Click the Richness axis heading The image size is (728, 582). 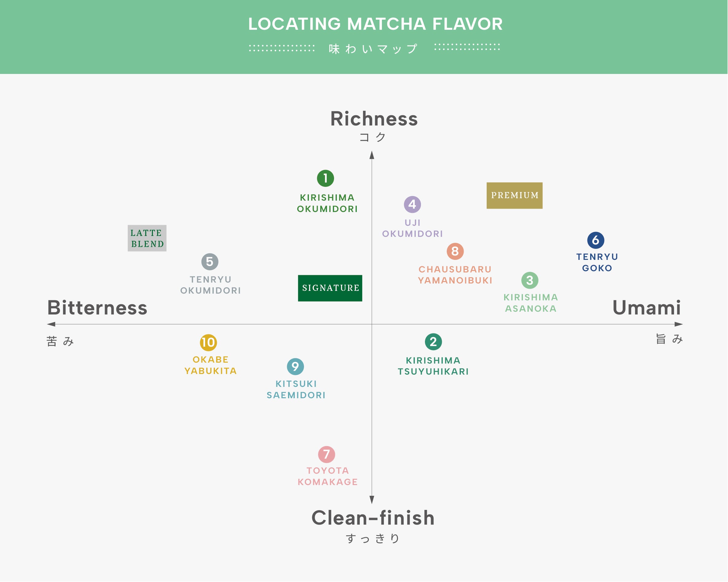click(x=374, y=119)
